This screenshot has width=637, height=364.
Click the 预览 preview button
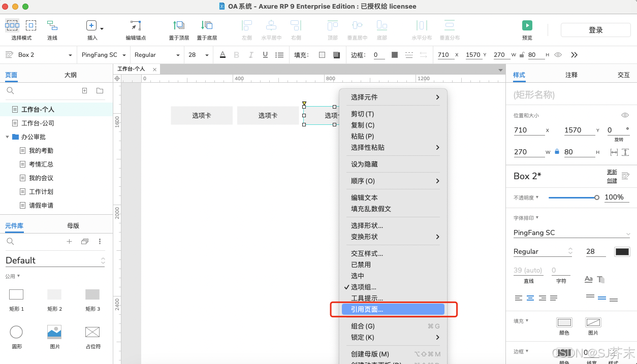click(x=527, y=30)
